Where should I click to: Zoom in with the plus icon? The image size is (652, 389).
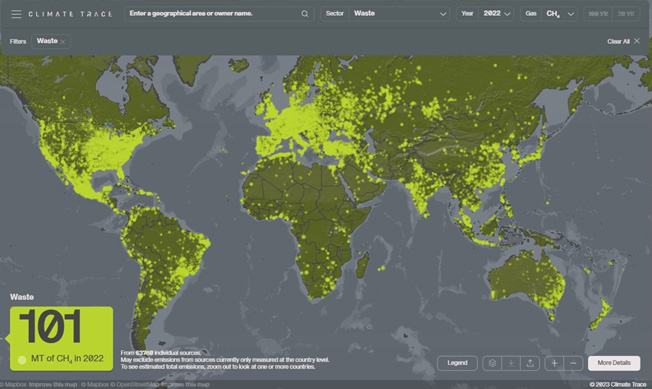click(554, 363)
